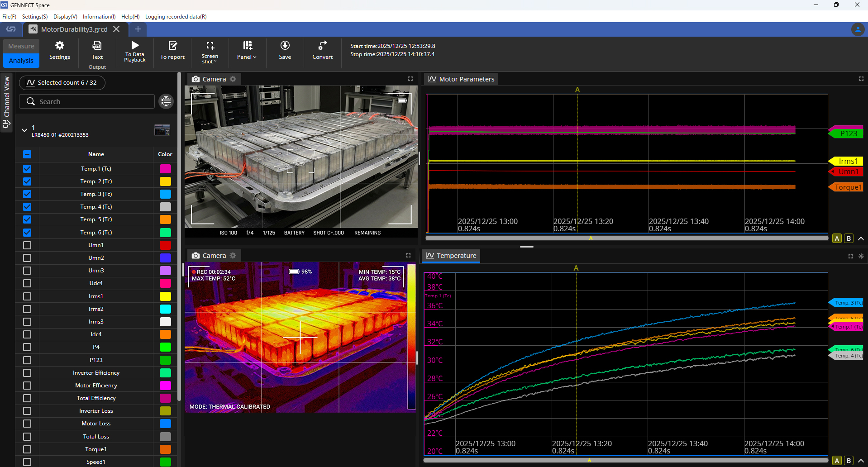Check the Inverter Efficiency channel
This screenshot has height=467, width=868.
coord(27,373)
